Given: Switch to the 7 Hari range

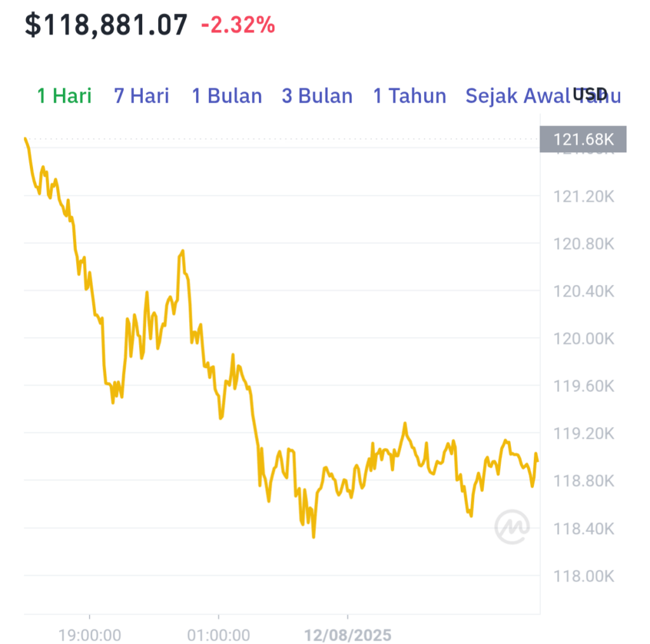Looking at the screenshot, I should pyautogui.click(x=142, y=96).
